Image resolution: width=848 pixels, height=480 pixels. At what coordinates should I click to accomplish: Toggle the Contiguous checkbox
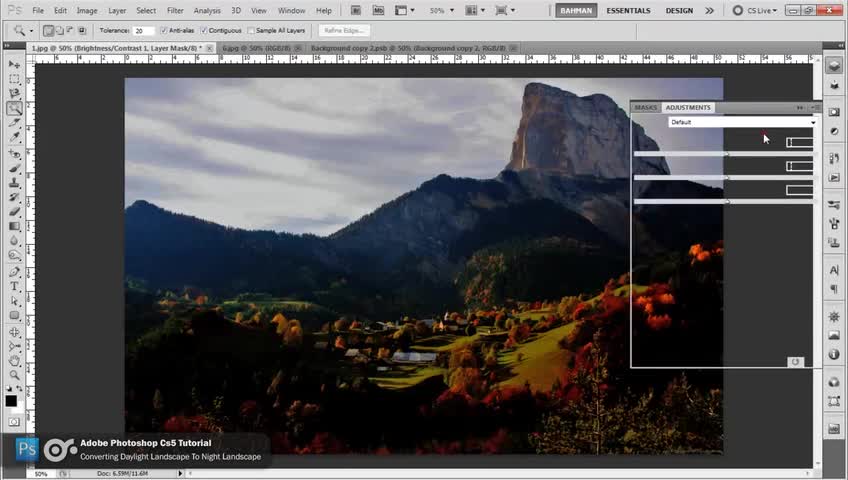204,31
